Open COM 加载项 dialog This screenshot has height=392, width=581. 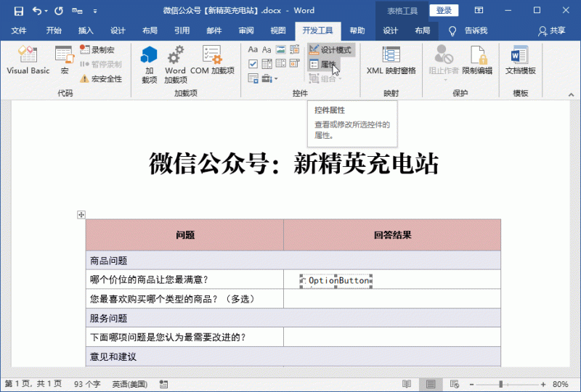tap(212, 60)
